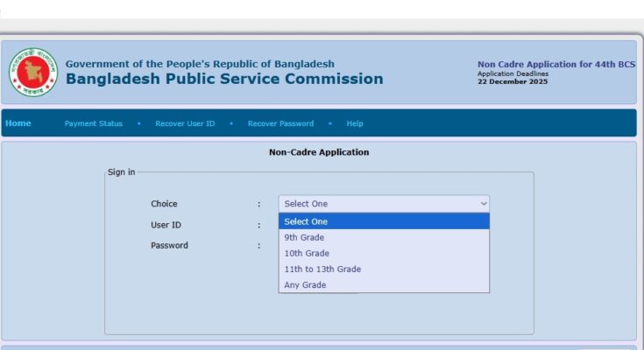Click the Bangladesh government seal logo

[x=32, y=73]
